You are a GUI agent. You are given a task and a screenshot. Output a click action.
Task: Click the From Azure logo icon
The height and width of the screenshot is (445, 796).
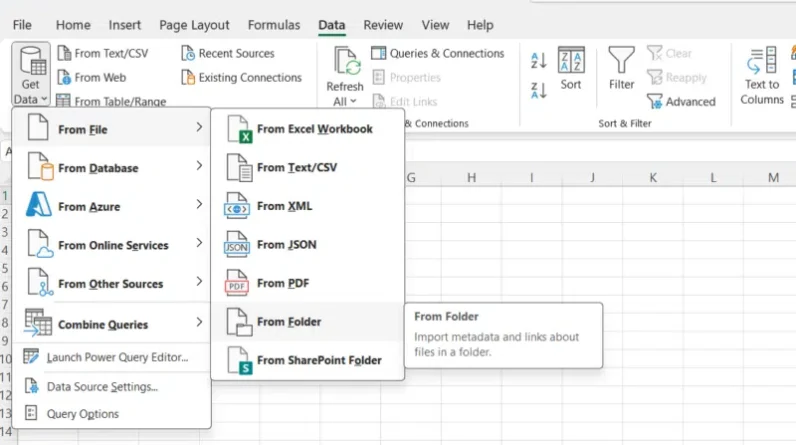(39, 204)
